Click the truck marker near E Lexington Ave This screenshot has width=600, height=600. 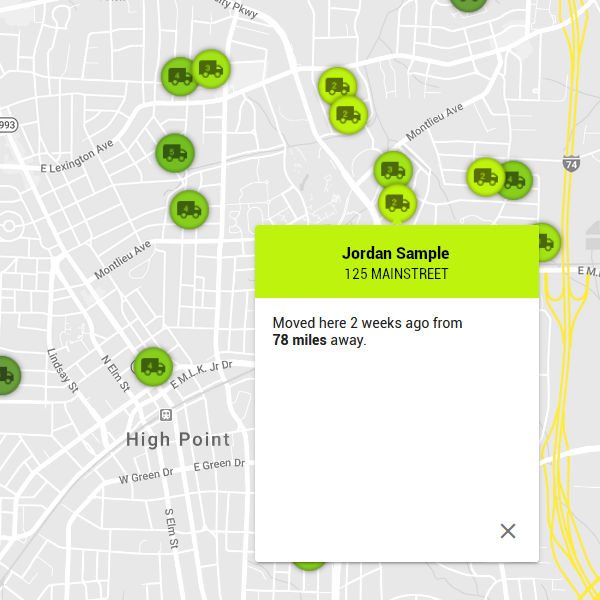click(x=174, y=153)
